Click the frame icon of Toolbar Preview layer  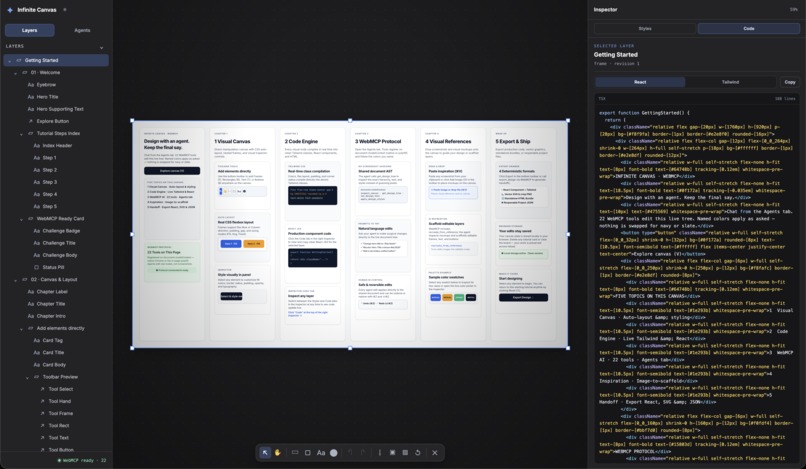click(x=36, y=377)
